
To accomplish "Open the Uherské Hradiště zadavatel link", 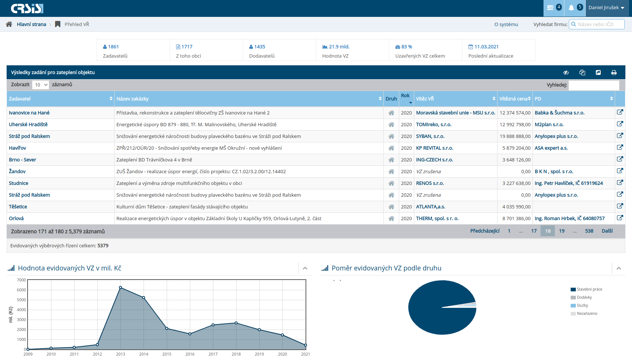I will coord(28,124).
